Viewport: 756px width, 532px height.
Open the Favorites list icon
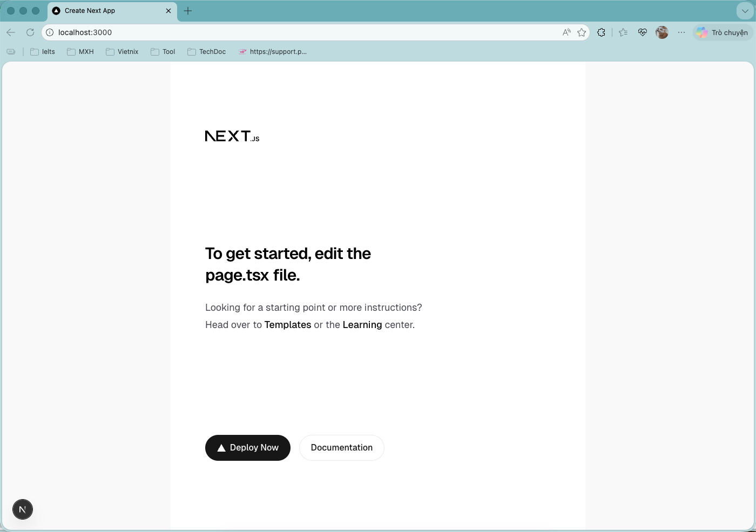623,32
